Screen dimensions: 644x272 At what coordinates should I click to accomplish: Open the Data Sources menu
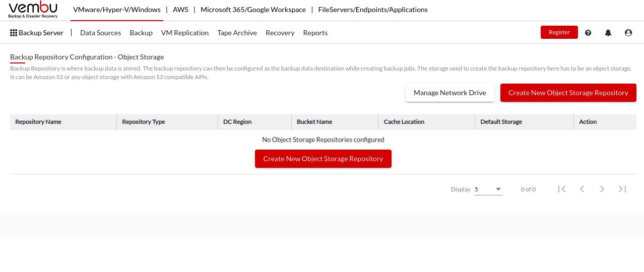(101, 33)
